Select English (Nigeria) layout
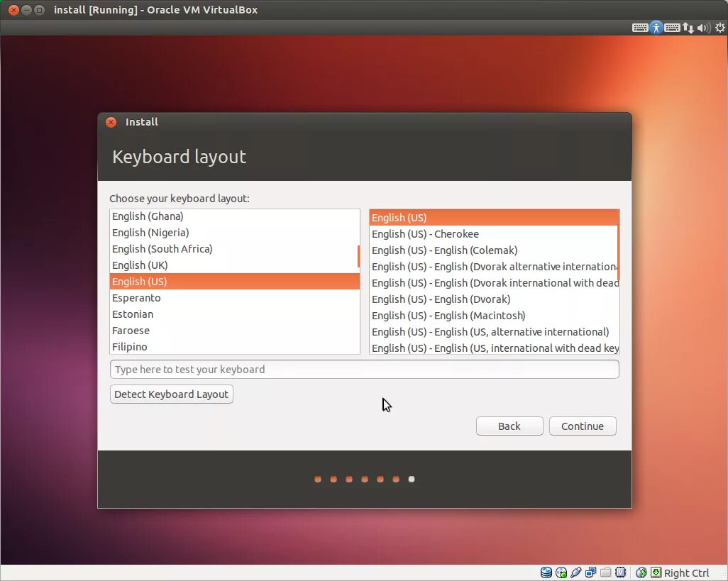The height and width of the screenshot is (581, 728). click(234, 233)
